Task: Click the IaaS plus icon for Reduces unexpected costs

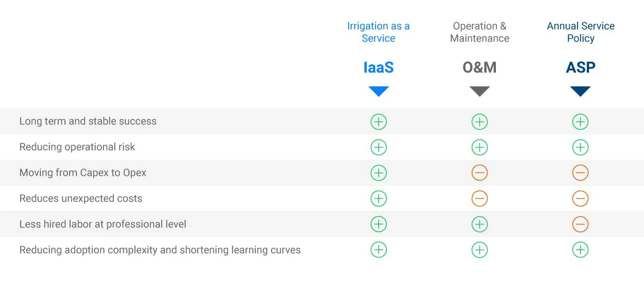Action: (378, 199)
